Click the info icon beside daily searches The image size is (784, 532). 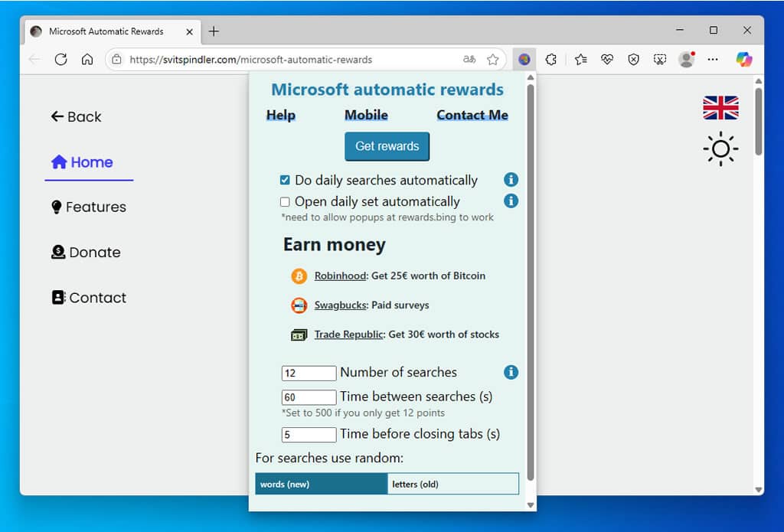511,180
